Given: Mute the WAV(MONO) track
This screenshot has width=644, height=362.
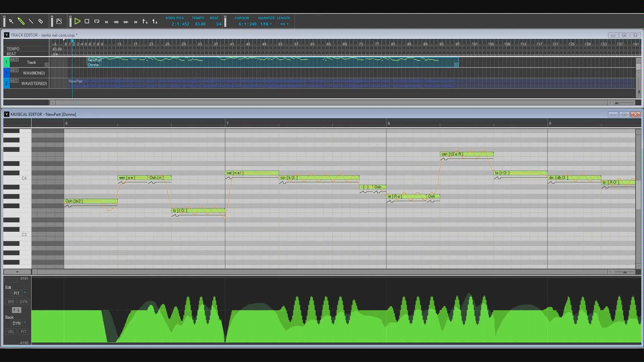Looking at the screenshot, I should (x=12, y=71).
